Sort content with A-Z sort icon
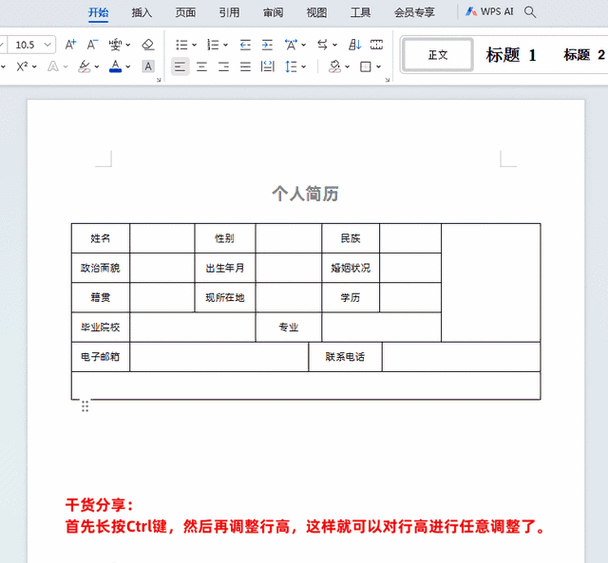Screen dimensions: 608x563 click(354, 45)
